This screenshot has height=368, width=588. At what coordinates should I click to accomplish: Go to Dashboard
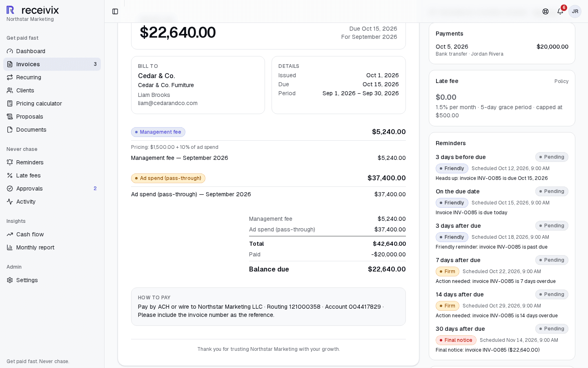pos(52,51)
